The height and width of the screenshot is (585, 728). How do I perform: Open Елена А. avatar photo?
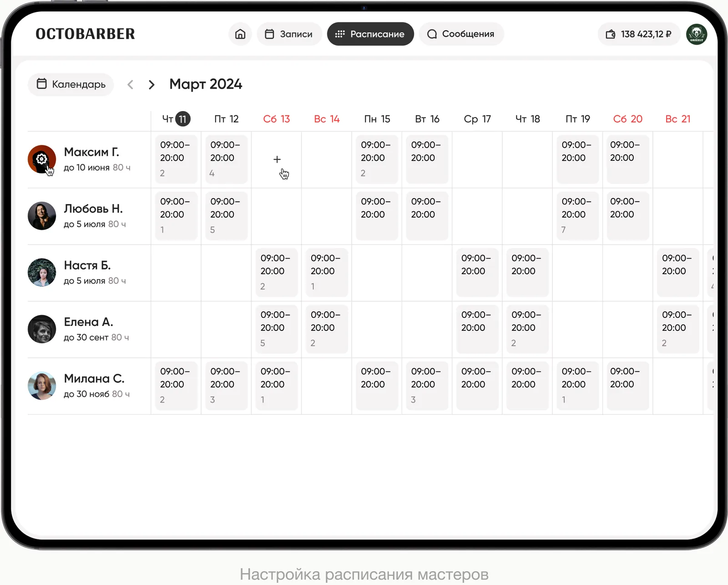(x=41, y=329)
